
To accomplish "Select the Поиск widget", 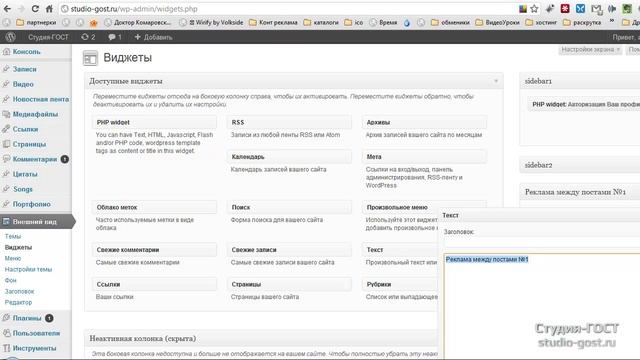I will pyautogui.click(x=289, y=207).
